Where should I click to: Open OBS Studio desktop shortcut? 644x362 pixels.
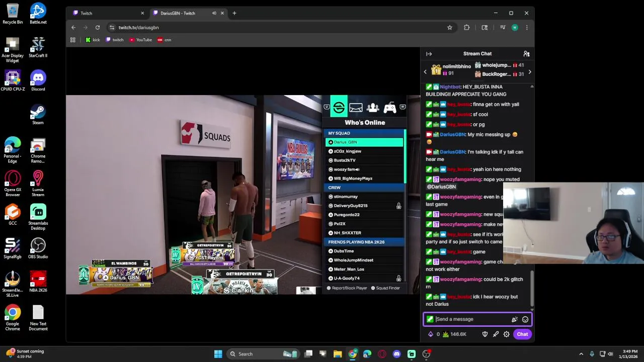coord(38,249)
